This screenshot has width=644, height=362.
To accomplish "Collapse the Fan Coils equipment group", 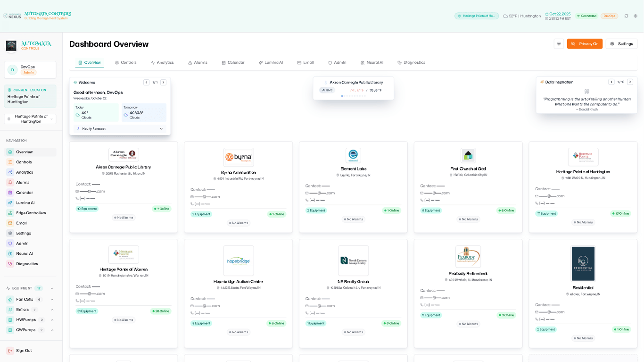I will (x=52, y=299).
